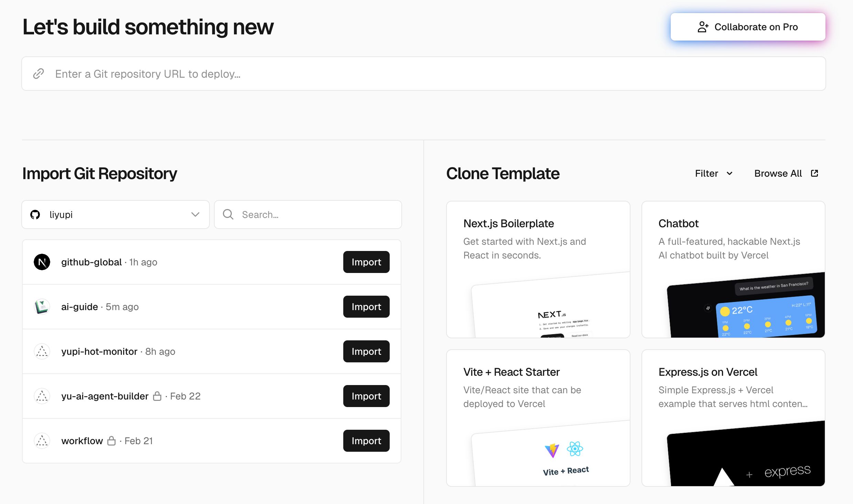Click the search magnifier icon
This screenshot has width=853, height=504.
(x=228, y=215)
